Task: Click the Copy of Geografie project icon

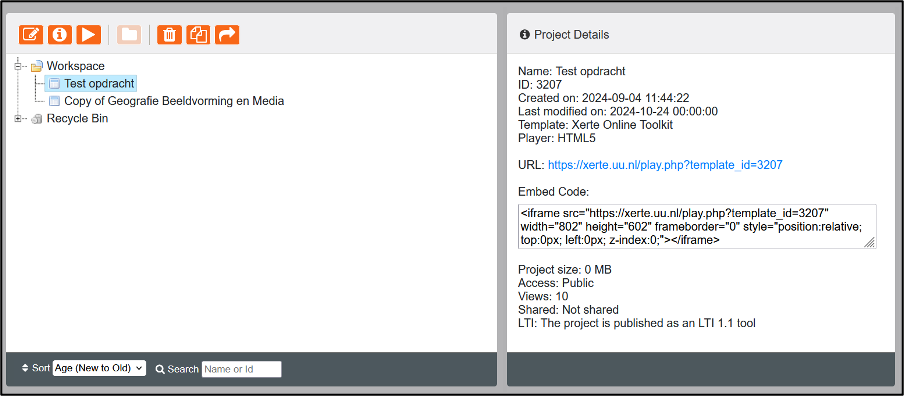Action: tap(54, 101)
